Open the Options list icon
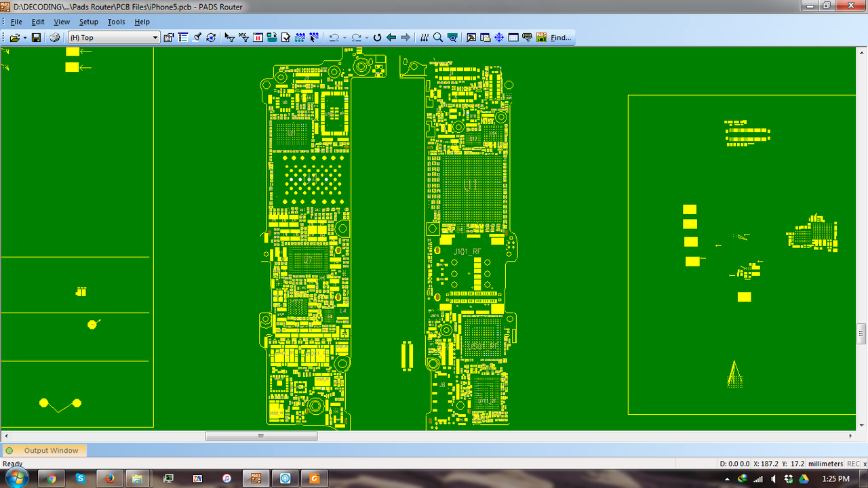Image resolution: width=868 pixels, height=488 pixels. (x=183, y=38)
